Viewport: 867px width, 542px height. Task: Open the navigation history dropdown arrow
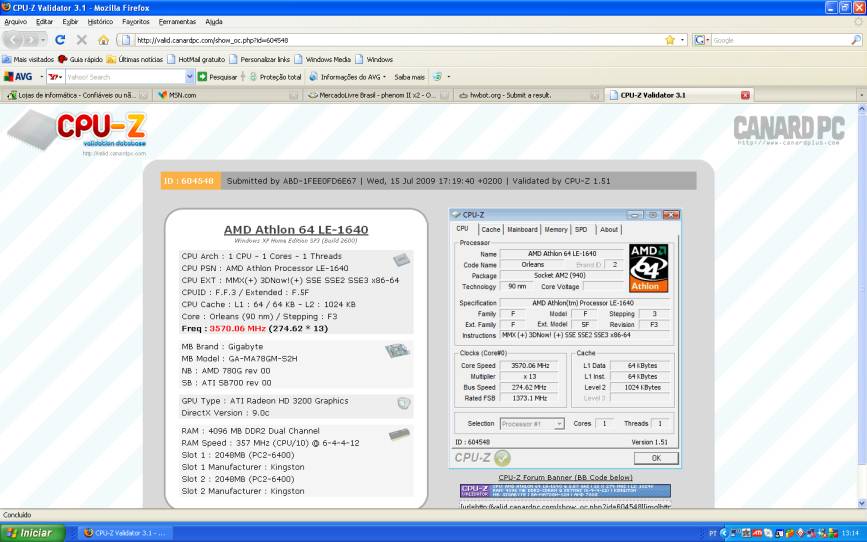click(x=43, y=40)
